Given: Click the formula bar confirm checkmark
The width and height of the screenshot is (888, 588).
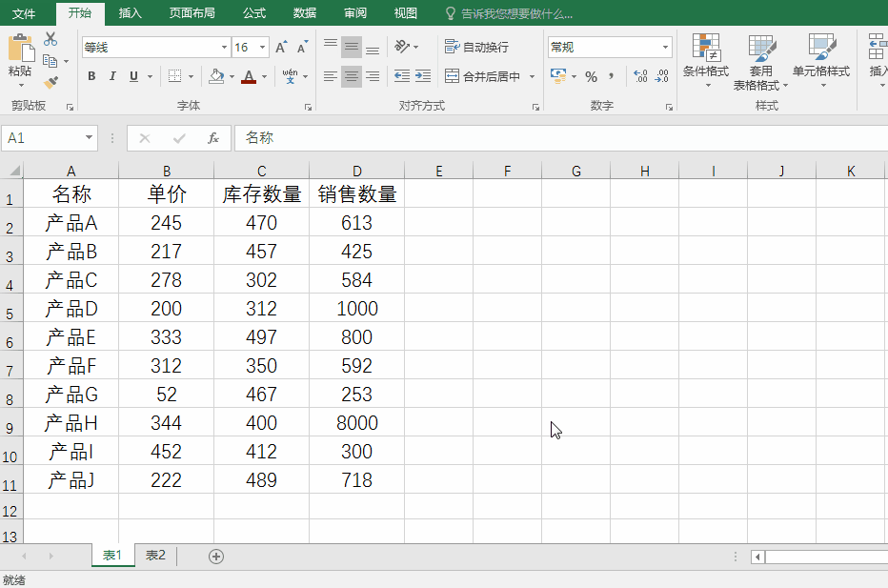Looking at the screenshot, I should point(179,138).
